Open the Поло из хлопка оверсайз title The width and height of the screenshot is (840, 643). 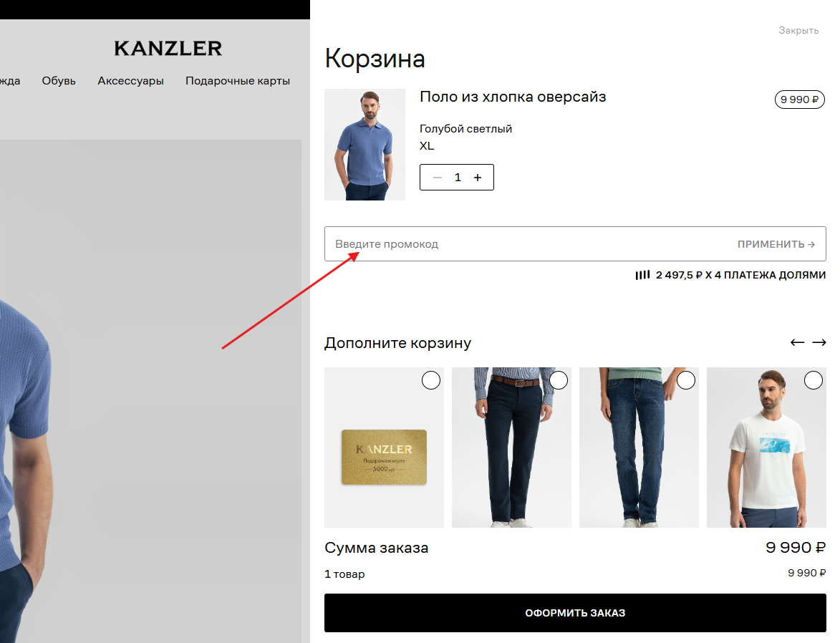tap(513, 97)
